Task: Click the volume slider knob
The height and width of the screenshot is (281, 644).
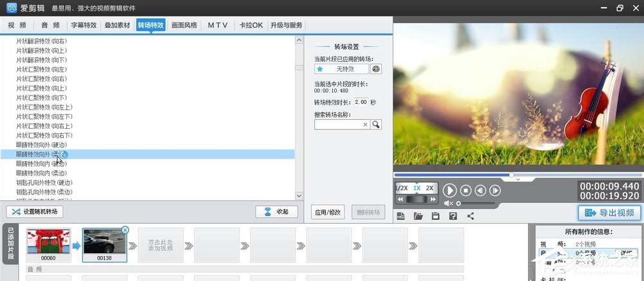Action: click(459, 204)
